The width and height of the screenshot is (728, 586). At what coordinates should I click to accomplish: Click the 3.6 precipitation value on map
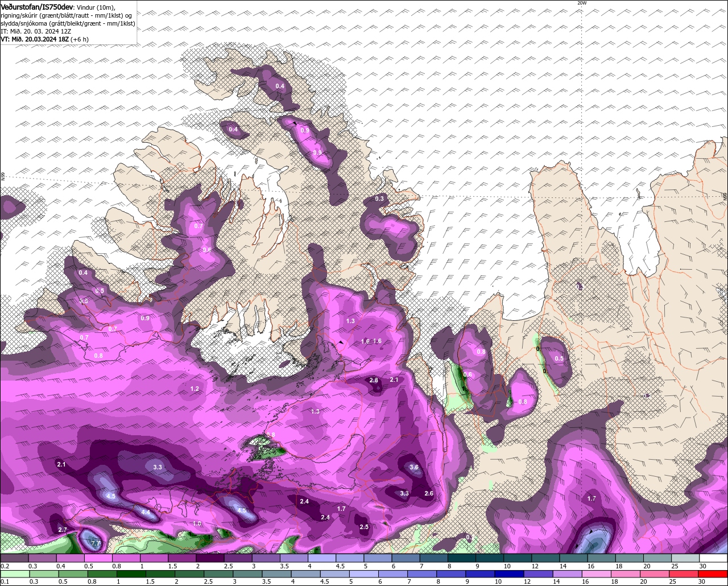tap(414, 467)
